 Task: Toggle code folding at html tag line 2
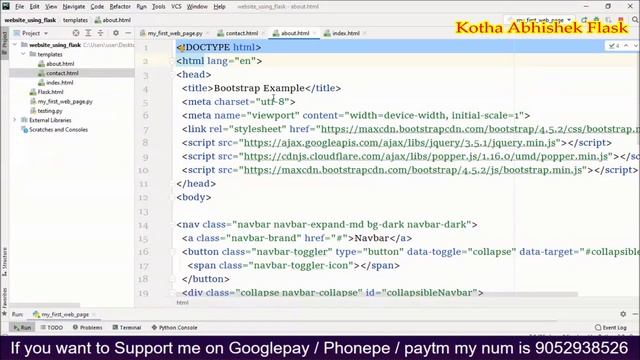pos(172,61)
